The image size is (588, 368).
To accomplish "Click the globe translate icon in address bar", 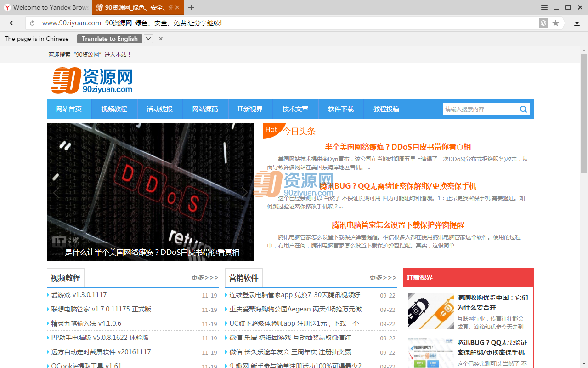I will 543,23.
